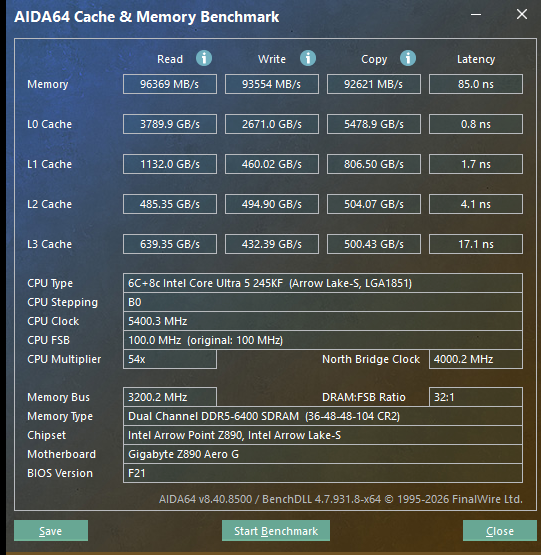Click L0 Cache write 2671.0 GB/s
This screenshot has height=555, width=541.
[x=272, y=124]
